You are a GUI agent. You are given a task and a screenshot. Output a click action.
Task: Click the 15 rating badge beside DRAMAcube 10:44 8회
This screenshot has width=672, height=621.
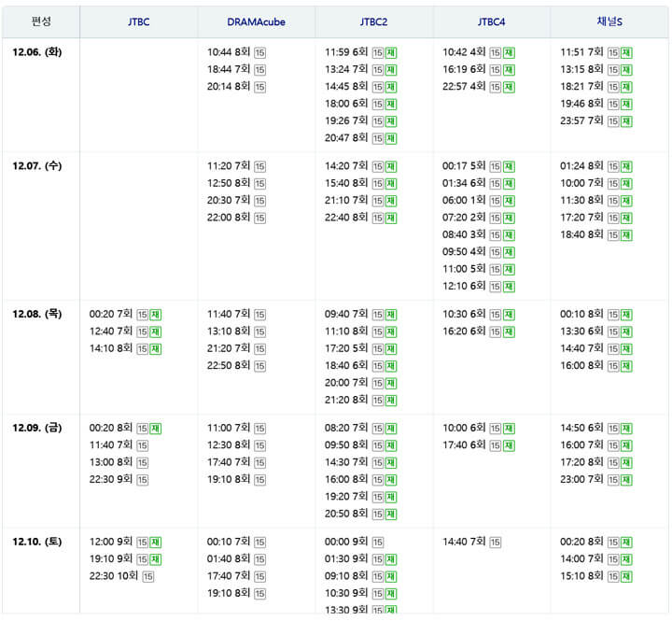259,52
